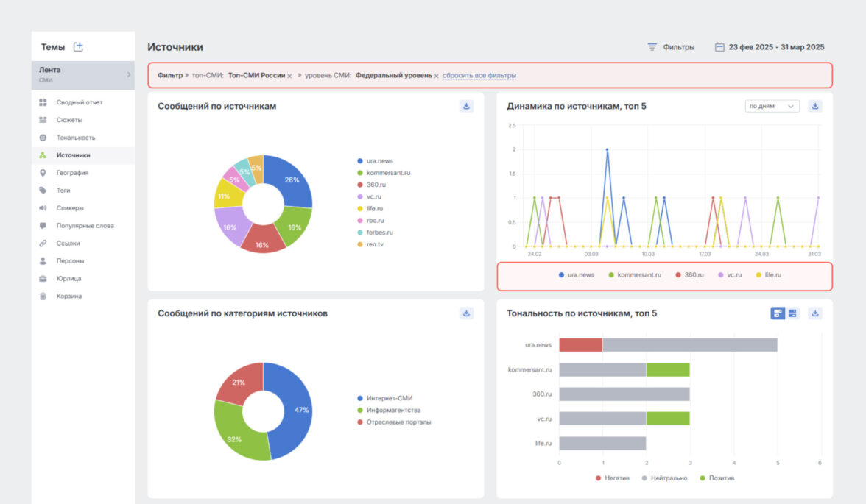Toggle ura.news series in dynamics legend
This screenshot has height=504, width=866.
point(577,274)
